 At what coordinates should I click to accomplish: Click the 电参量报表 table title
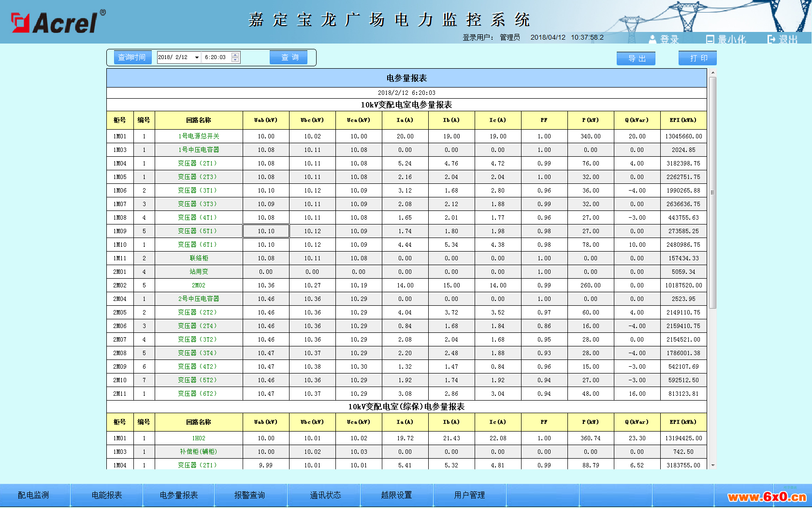coord(406,78)
